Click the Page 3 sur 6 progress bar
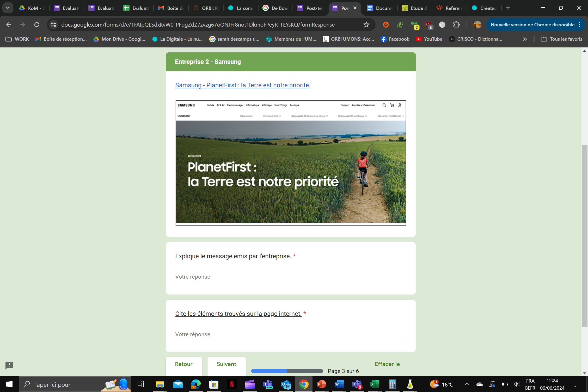 [x=287, y=371]
